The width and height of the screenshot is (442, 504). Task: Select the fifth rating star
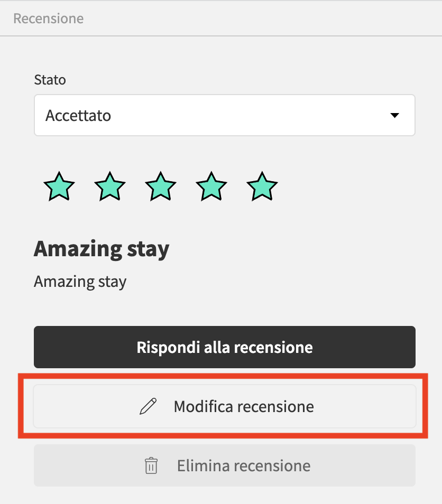[262, 186]
